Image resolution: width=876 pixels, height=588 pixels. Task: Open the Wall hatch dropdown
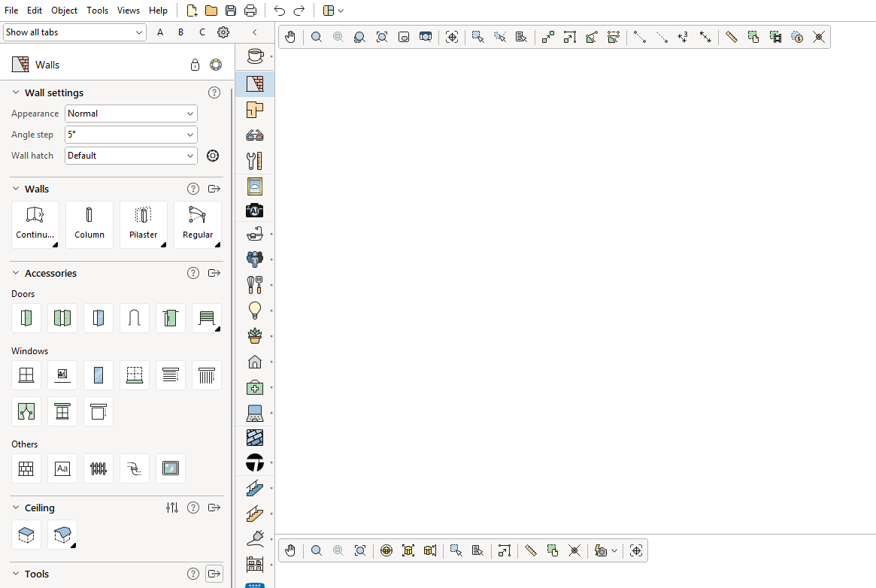coord(132,156)
